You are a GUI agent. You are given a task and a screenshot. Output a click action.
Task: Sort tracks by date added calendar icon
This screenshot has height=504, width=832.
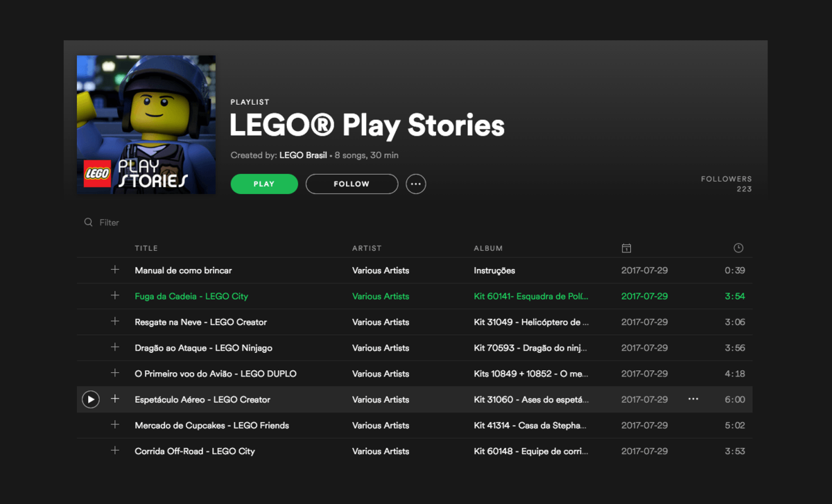626,248
